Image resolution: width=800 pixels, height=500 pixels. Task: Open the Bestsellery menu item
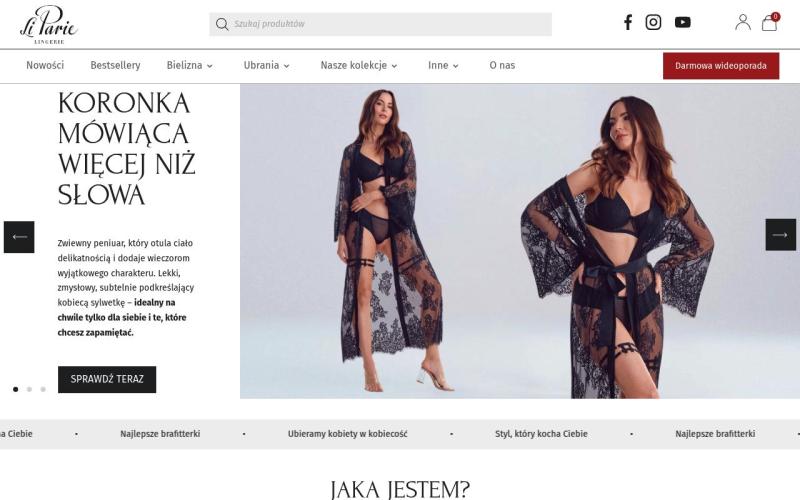tap(115, 65)
